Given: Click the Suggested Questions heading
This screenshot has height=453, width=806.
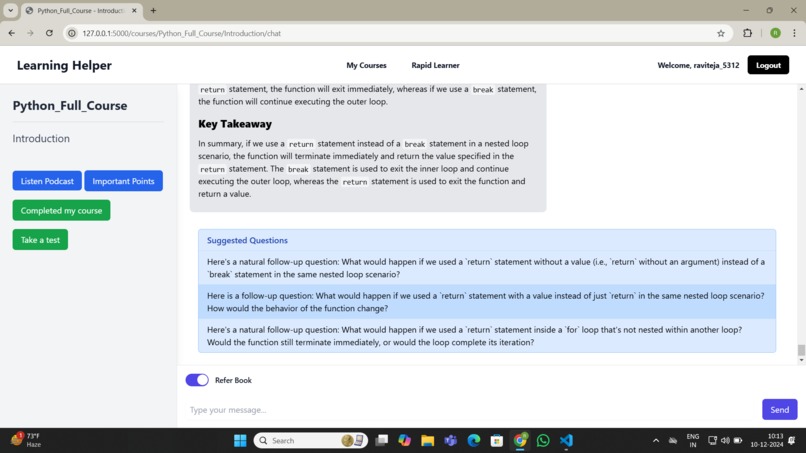Looking at the screenshot, I should pyautogui.click(x=247, y=240).
